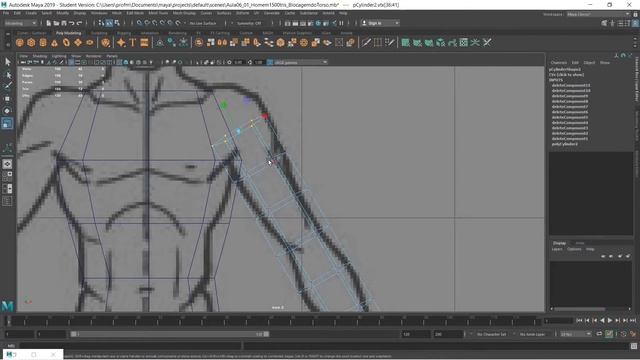Activate the Rotate tool in toolbox
Viewport: 640px width, 360px height.
pos(7,111)
